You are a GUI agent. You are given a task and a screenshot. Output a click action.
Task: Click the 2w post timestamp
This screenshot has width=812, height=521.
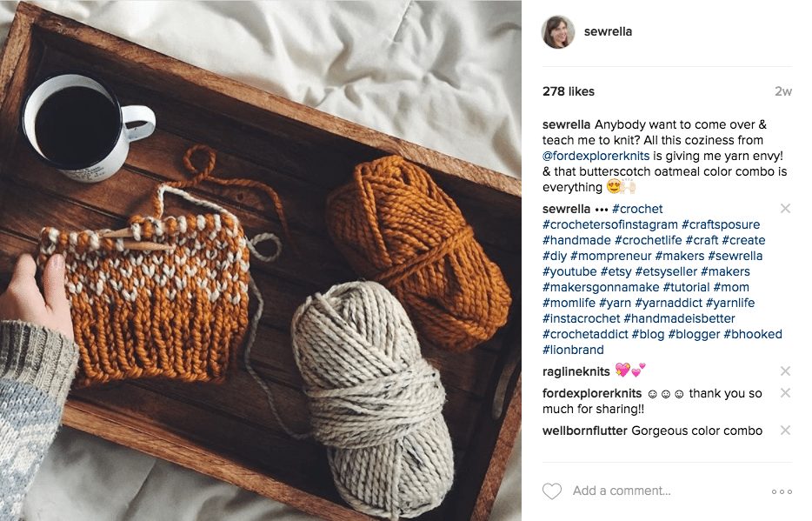783,91
